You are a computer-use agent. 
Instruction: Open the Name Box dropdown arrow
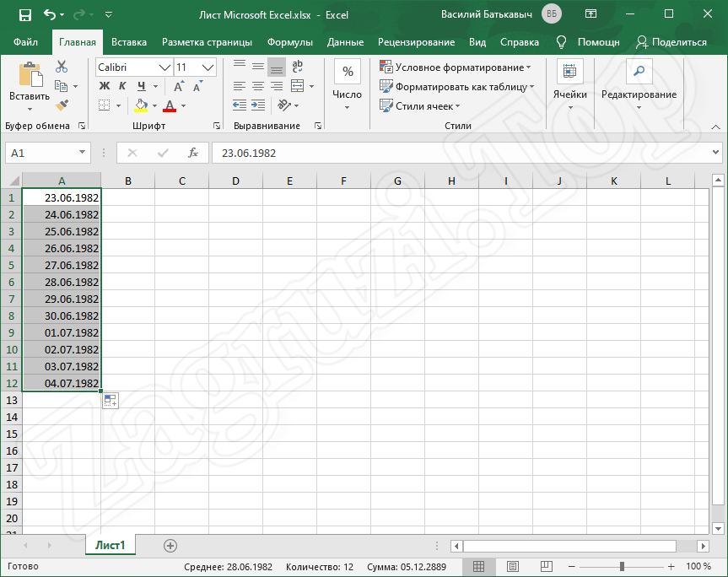pyautogui.click(x=82, y=153)
